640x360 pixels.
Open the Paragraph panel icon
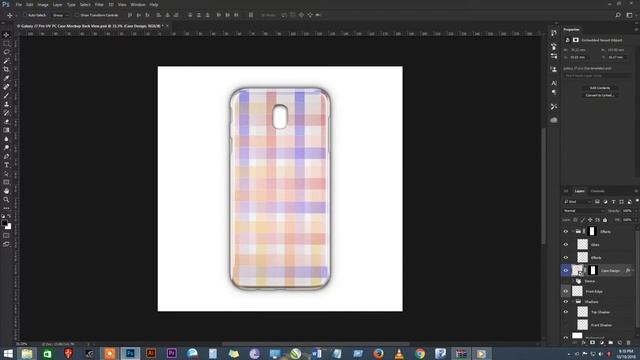[x=553, y=93]
